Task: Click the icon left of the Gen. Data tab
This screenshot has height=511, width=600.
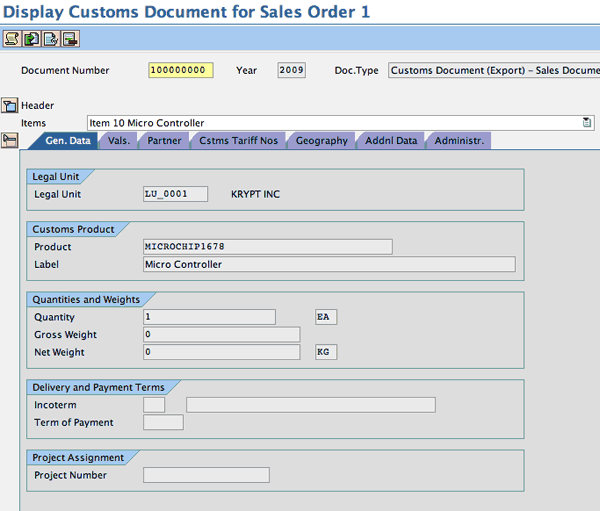Action: pyautogui.click(x=10, y=140)
